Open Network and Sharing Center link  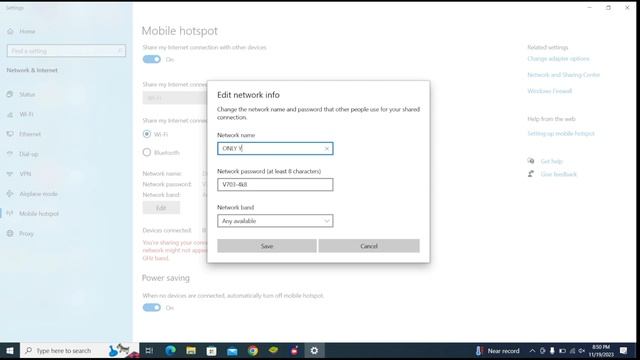(563, 75)
